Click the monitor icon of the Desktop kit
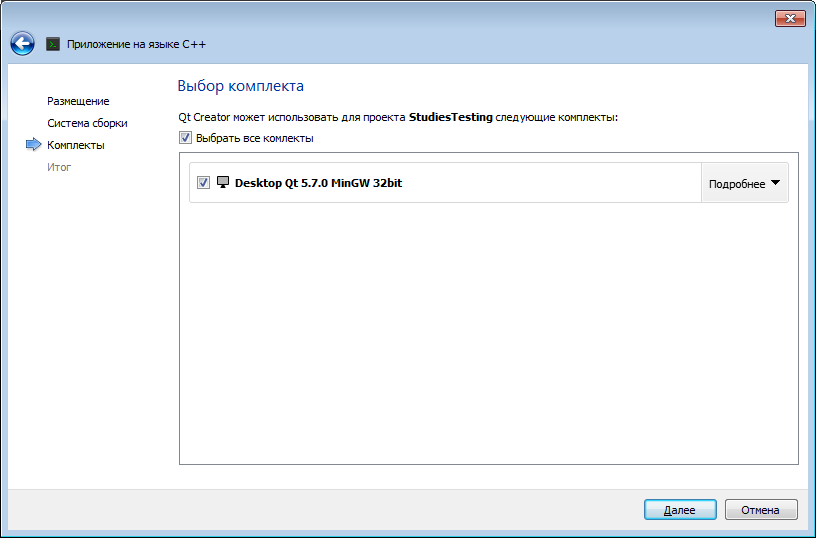816x538 pixels. point(223,183)
